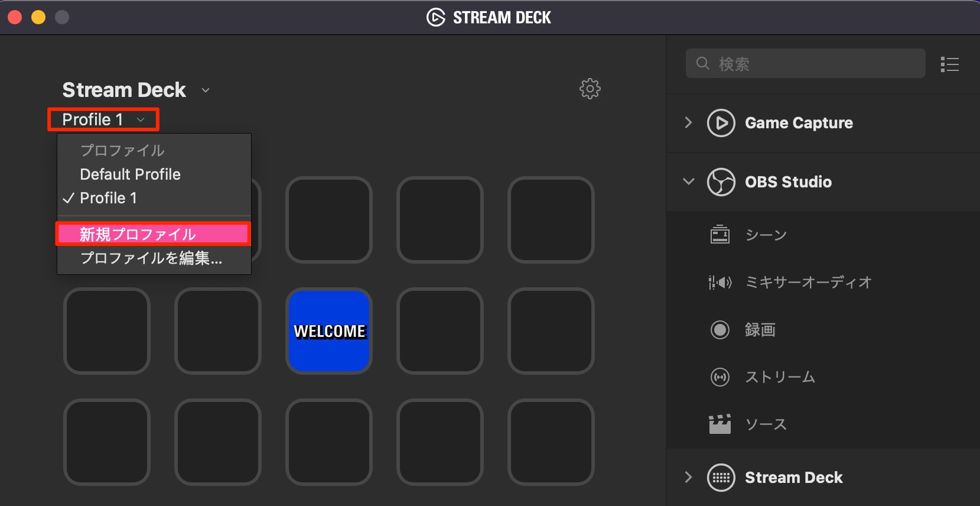This screenshot has width=980, height=506.
Task: Toggle the action list view icon
Action: pyautogui.click(x=949, y=64)
